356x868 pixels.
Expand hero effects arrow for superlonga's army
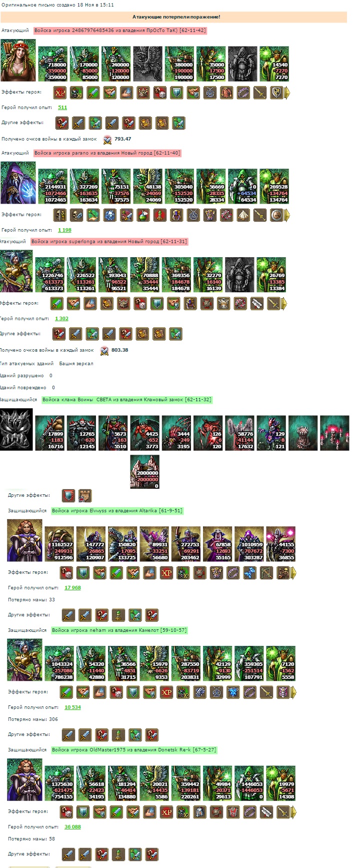[x=284, y=304]
